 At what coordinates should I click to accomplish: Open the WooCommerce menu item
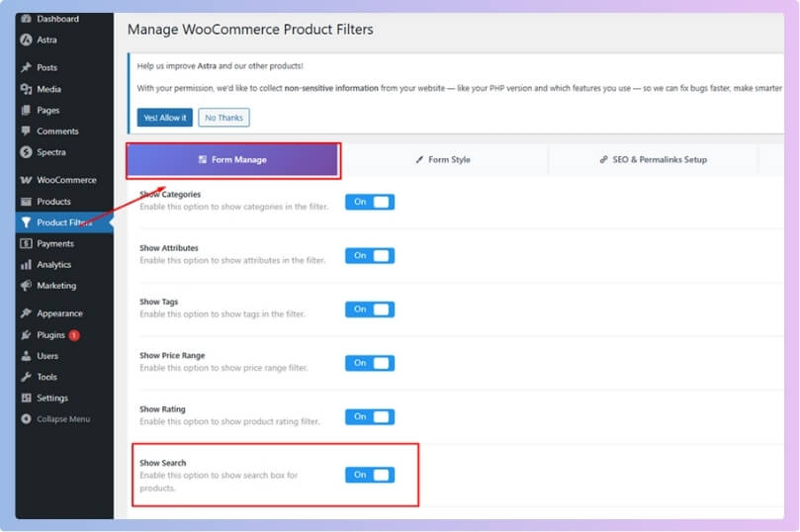pyautogui.click(x=64, y=180)
